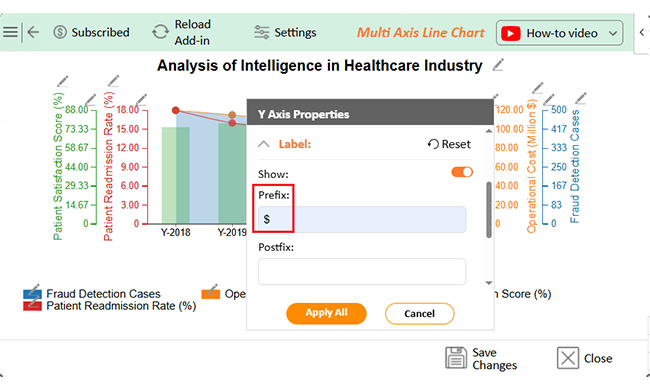This screenshot has height=390, width=650.
Task: Toggle the Show label switch off
Action: [462, 172]
